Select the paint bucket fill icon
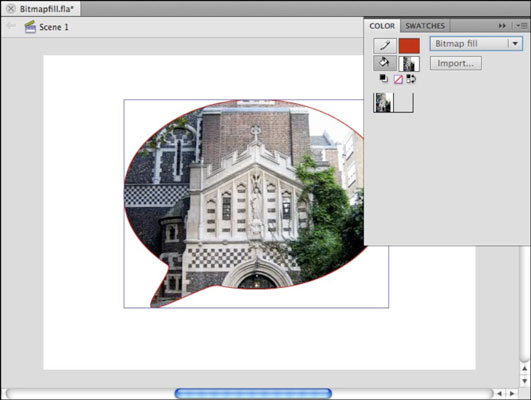This screenshot has height=400, width=531. click(x=385, y=63)
